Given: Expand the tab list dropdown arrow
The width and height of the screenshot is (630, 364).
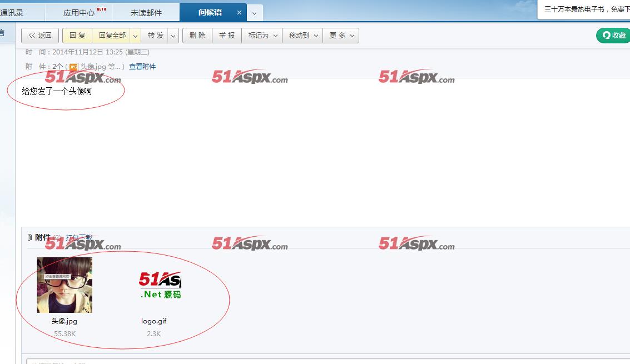Looking at the screenshot, I should click(254, 13).
